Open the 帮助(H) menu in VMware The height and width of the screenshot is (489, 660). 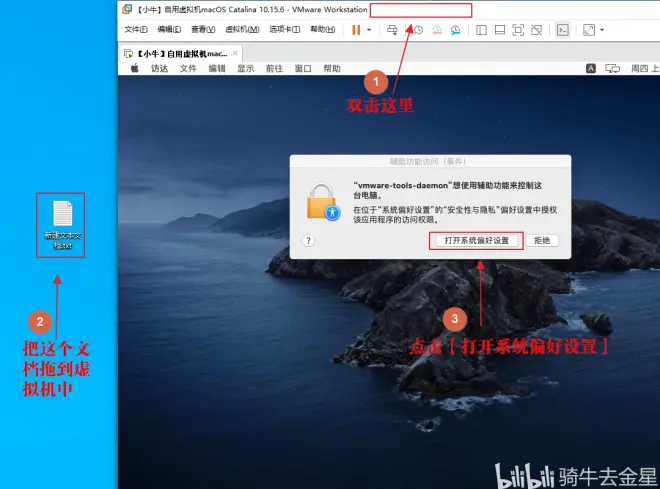[x=323, y=29]
